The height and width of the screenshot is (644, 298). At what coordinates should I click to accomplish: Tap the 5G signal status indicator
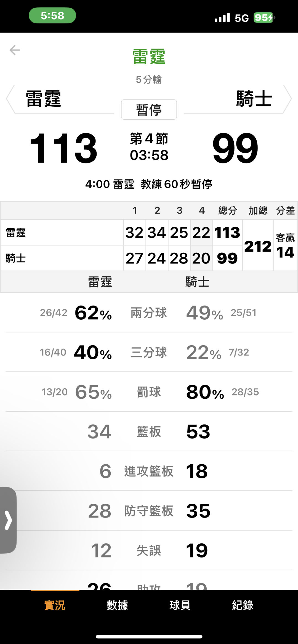pyautogui.click(x=242, y=18)
